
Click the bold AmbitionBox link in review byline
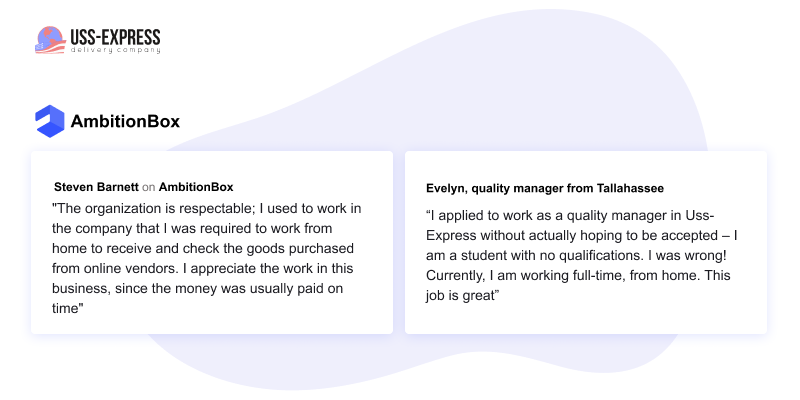point(196,187)
